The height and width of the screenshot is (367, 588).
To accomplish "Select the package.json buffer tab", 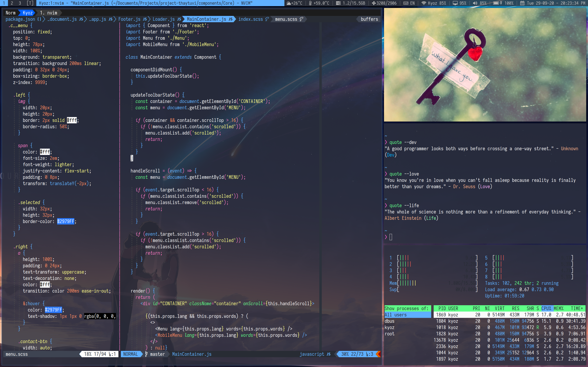I will [20, 19].
